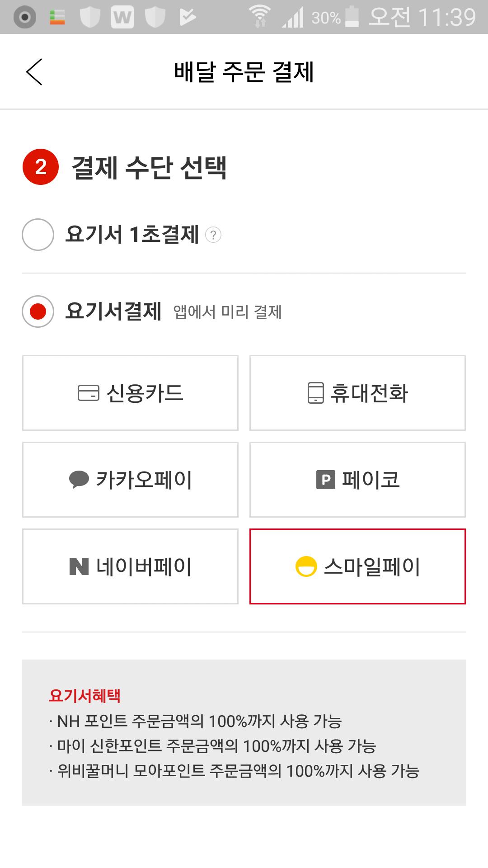Tap the Wi-Fi status bar icon
The height and width of the screenshot is (868, 488).
tap(260, 17)
